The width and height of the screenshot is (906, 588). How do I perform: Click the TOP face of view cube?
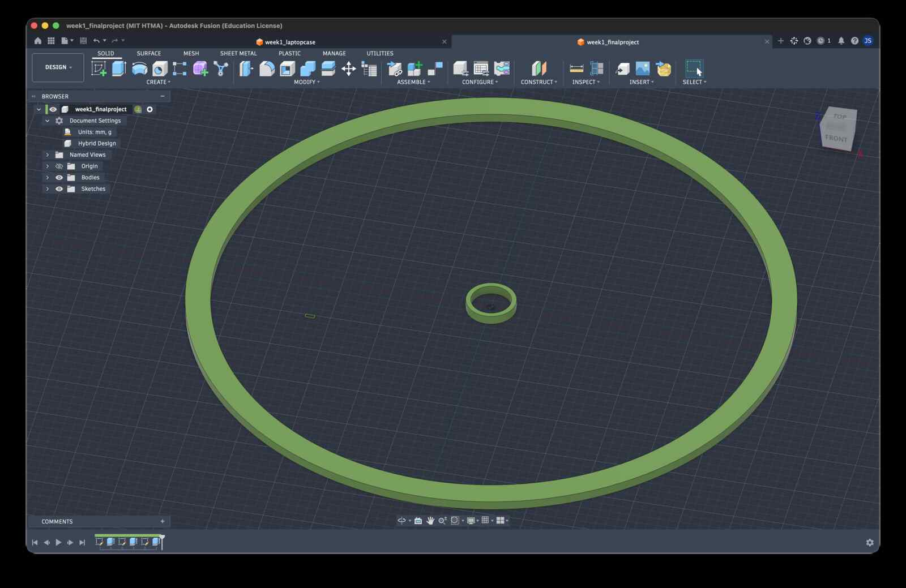[x=840, y=117]
